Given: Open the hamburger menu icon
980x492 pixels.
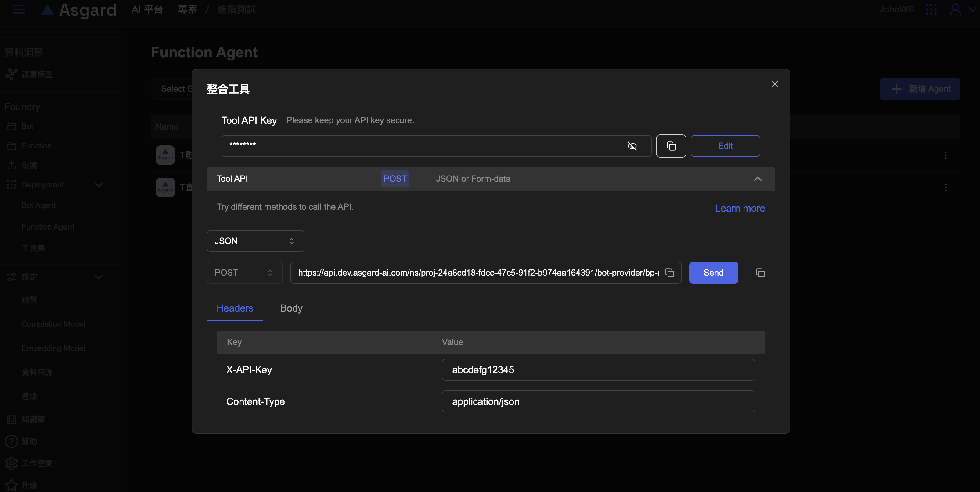Looking at the screenshot, I should tap(19, 9).
